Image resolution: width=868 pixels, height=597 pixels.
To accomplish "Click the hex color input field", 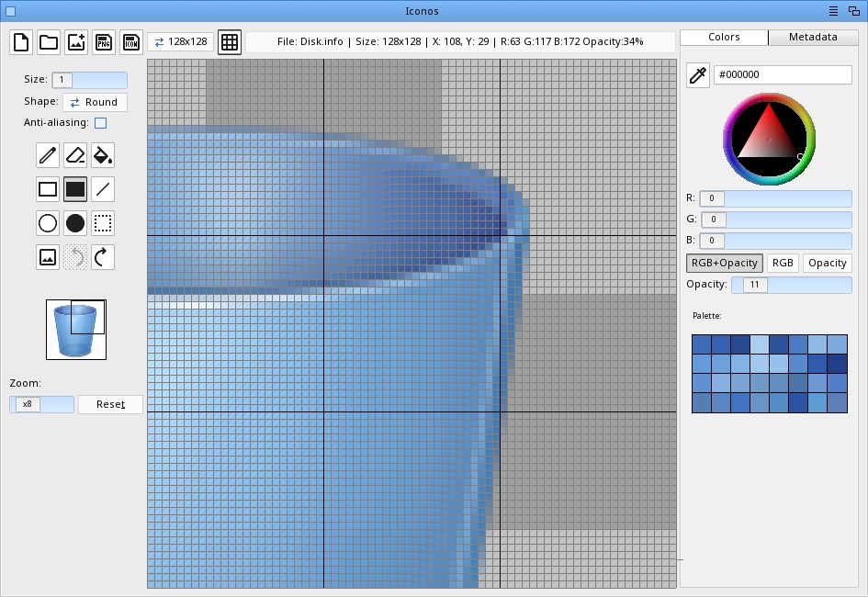I will tap(783, 75).
